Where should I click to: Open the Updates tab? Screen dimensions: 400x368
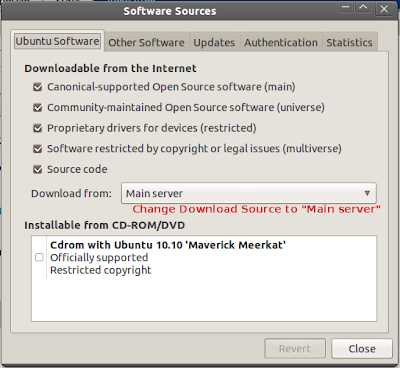(x=214, y=42)
